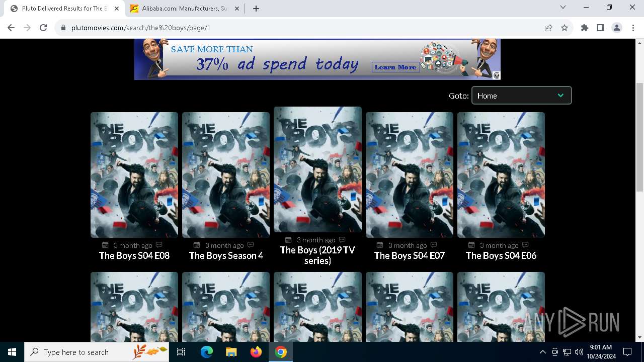Screen dimensions: 644x362
Task: Open The Boys S04 E06 poster
Action: (x=501, y=175)
